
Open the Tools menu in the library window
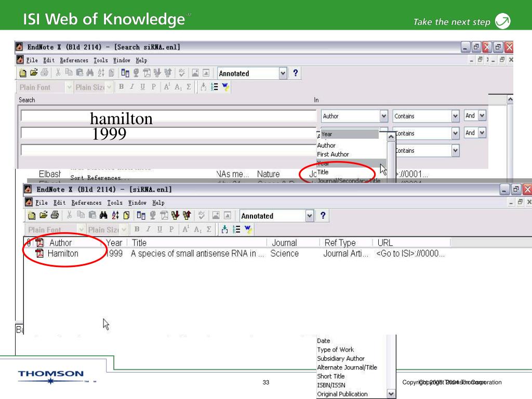click(x=115, y=203)
